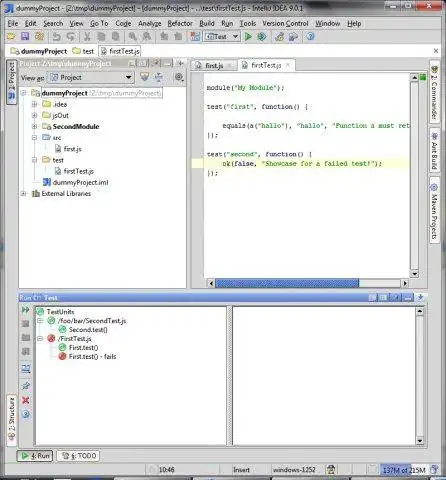Open the Maven Projects side tool window

pos(434,211)
